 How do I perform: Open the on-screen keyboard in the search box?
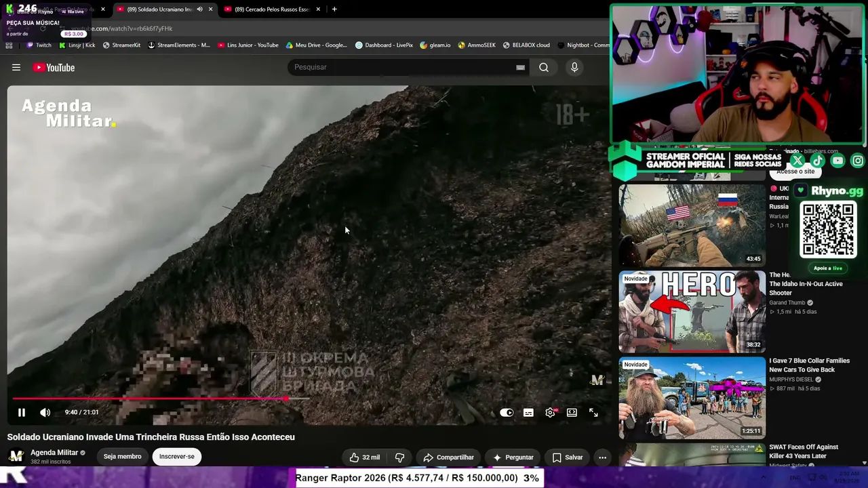(520, 67)
